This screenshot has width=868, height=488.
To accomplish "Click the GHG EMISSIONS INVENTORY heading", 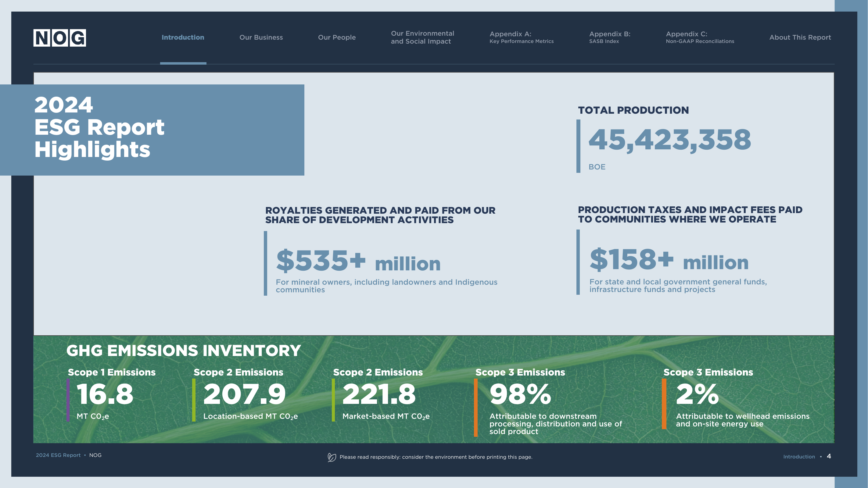I will click(x=184, y=351).
